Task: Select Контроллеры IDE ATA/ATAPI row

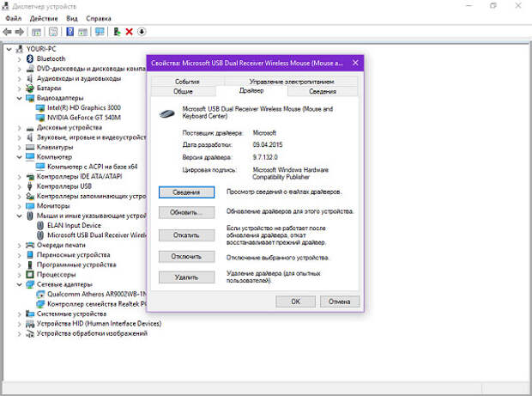Action: [x=79, y=177]
